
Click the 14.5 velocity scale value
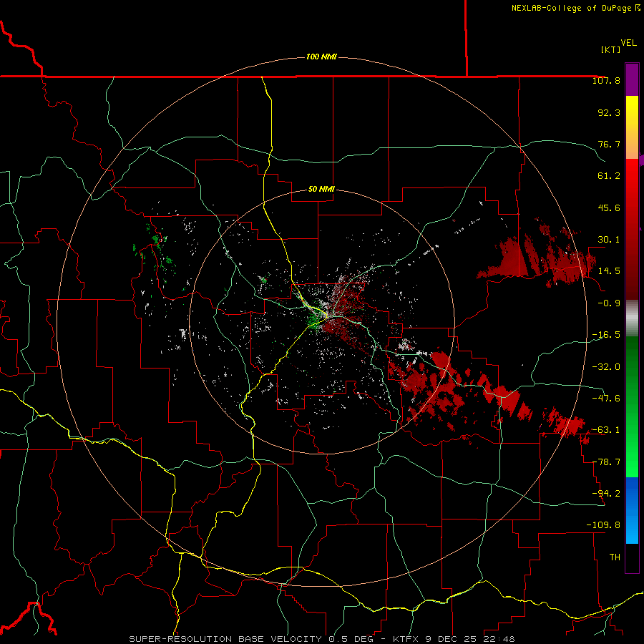[x=609, y=271]
